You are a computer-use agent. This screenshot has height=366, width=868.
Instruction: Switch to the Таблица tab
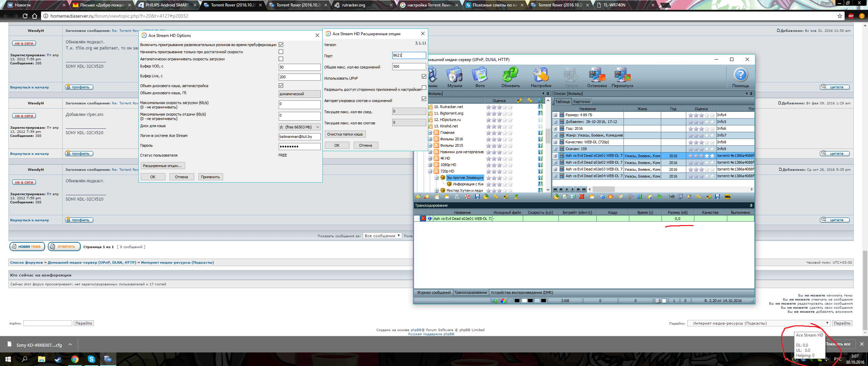tap(562, 101)
